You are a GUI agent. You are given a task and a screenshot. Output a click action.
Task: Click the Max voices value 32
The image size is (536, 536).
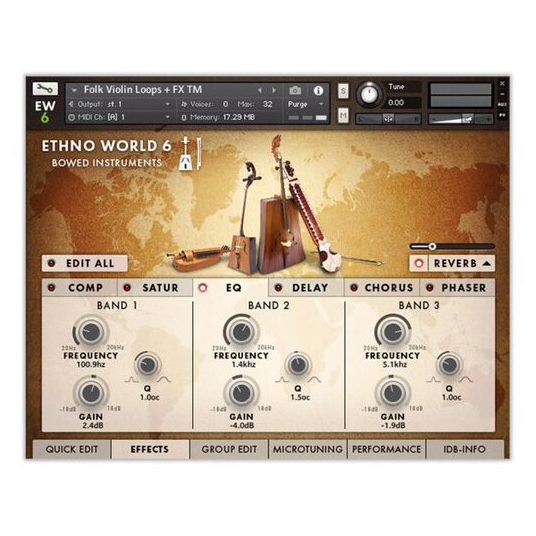click(267, 104)
